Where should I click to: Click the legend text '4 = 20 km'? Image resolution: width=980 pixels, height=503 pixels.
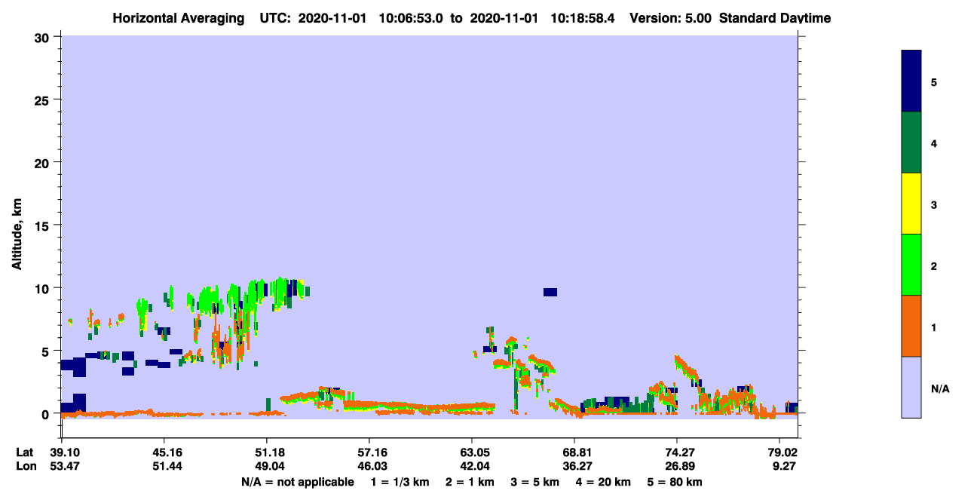point(604,482)
